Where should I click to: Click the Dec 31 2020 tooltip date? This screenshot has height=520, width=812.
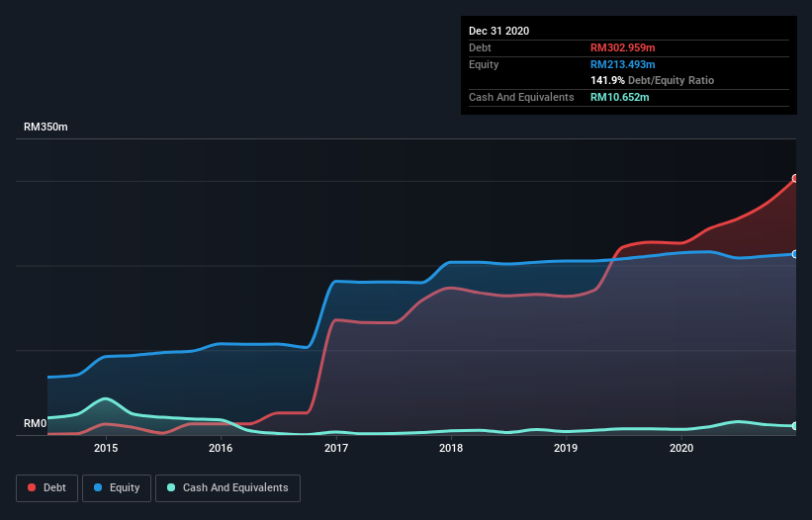click(x=498, y=31)
